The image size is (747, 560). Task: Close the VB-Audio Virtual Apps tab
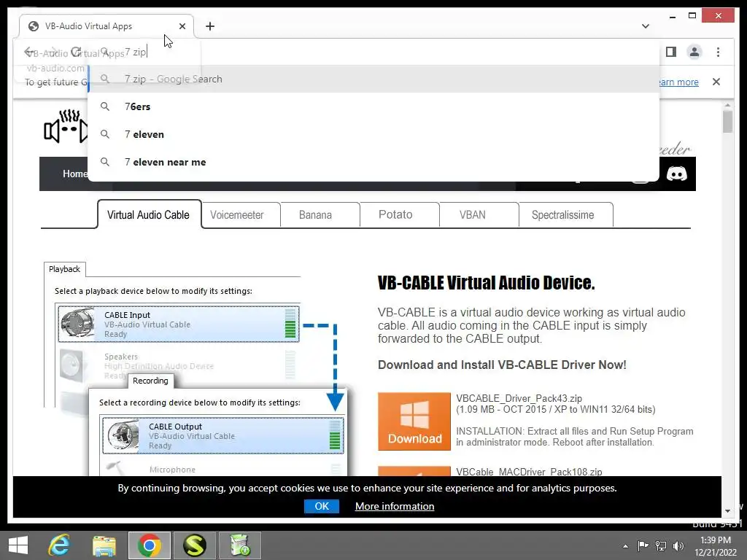pyautogui.click(x=182, y=26)
